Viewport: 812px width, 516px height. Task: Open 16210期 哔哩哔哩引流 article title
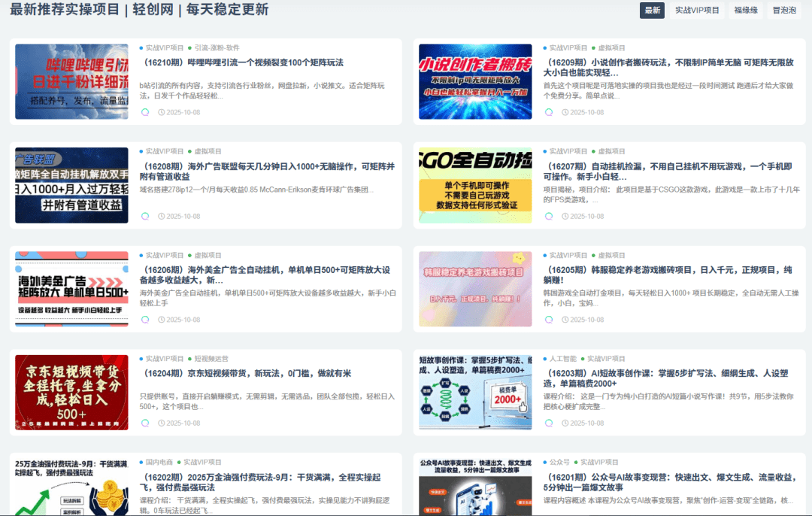pyautogui.click(x=243, y=62)
